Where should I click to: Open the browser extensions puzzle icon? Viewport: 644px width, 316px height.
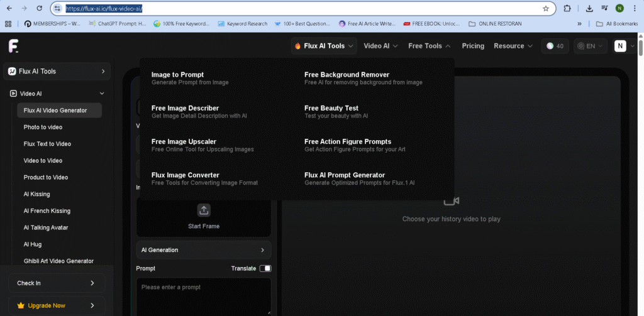[x=567, y=9]
